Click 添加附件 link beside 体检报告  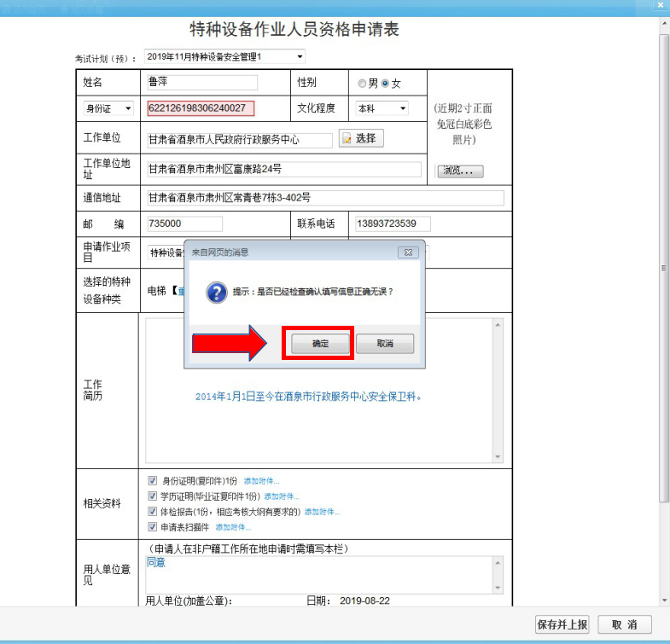tap(322, 512)
